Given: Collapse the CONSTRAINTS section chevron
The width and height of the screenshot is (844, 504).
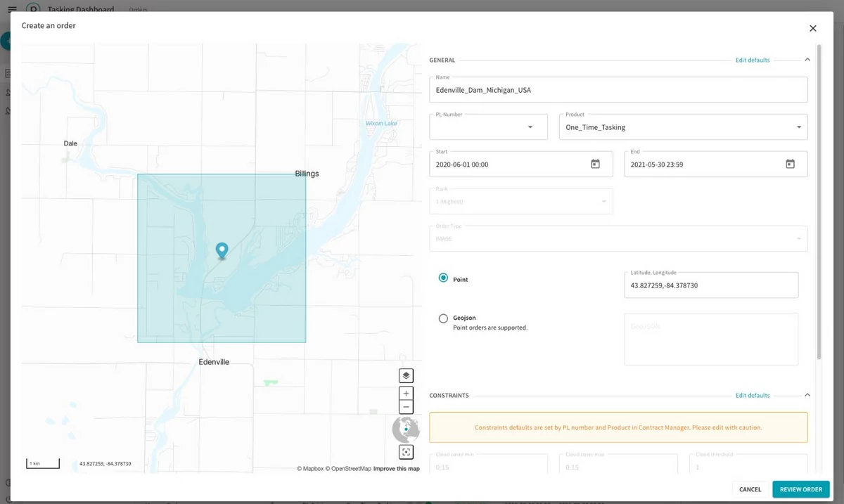Looking at the screenshot, I should (x=807, y=395).
